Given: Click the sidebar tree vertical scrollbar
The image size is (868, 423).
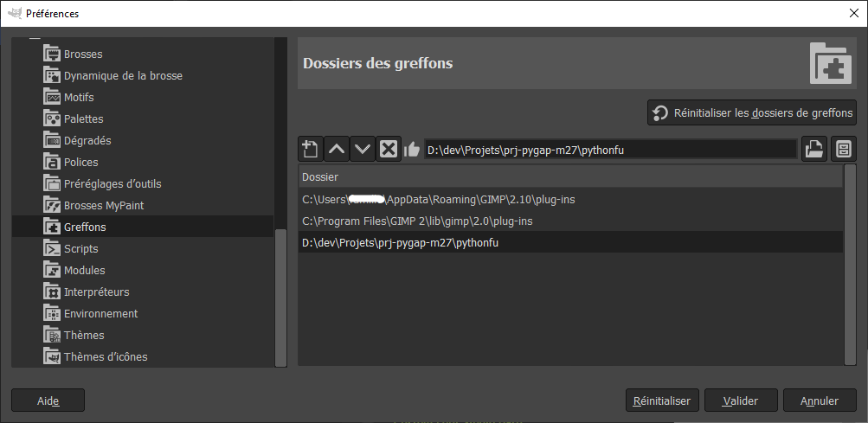Looking at the screenshot, I should [x=280, y=298].
